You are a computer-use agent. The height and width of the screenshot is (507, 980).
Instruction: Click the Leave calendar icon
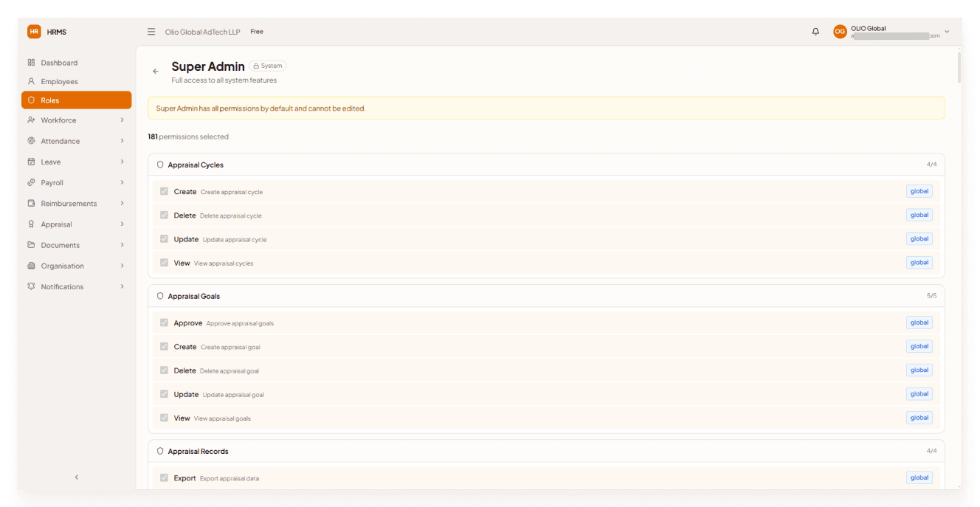coord(31,162)
